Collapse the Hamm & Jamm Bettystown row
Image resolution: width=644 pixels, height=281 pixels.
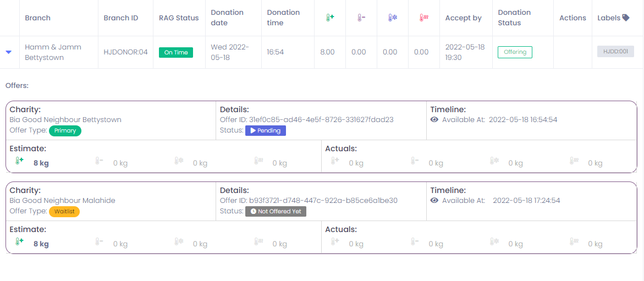coord(8,52)
